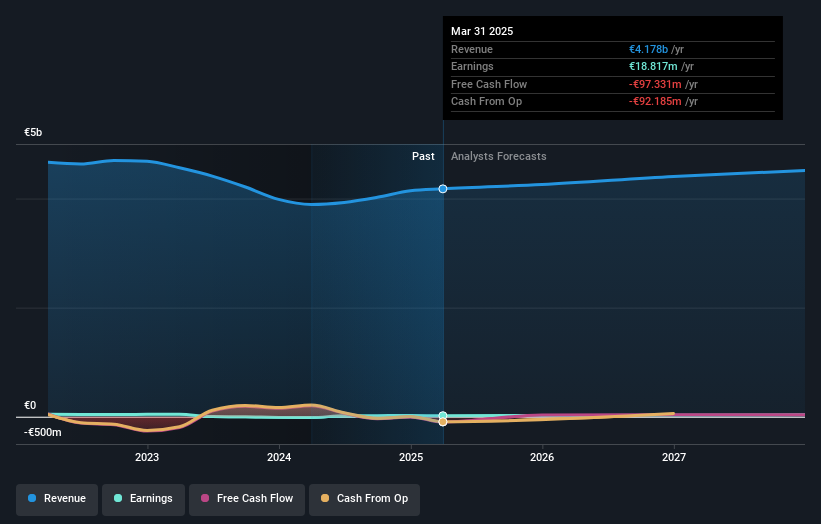Click the orange Cash From Op data point marker
Image resolution: width=821 pixels, height=524 pixels.
(443, 422)
